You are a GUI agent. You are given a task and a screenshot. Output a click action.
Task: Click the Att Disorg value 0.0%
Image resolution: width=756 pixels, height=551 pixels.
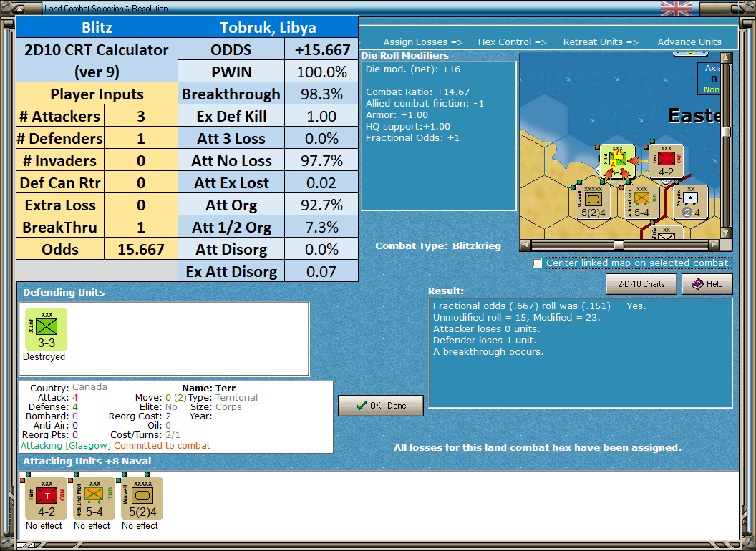321,249
